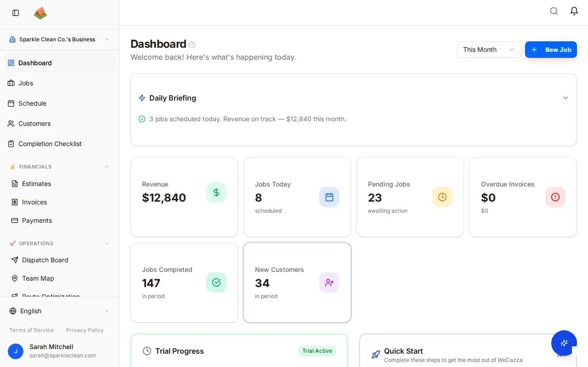Open the Invoices page
The height and width of the screenshot is (367, 588).
click(x=34, y=202)
